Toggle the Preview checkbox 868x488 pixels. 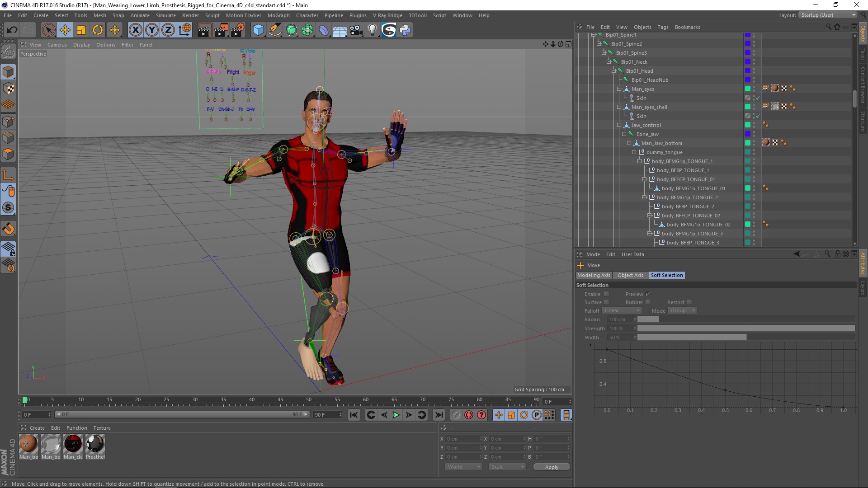click(x=648, y=294)
